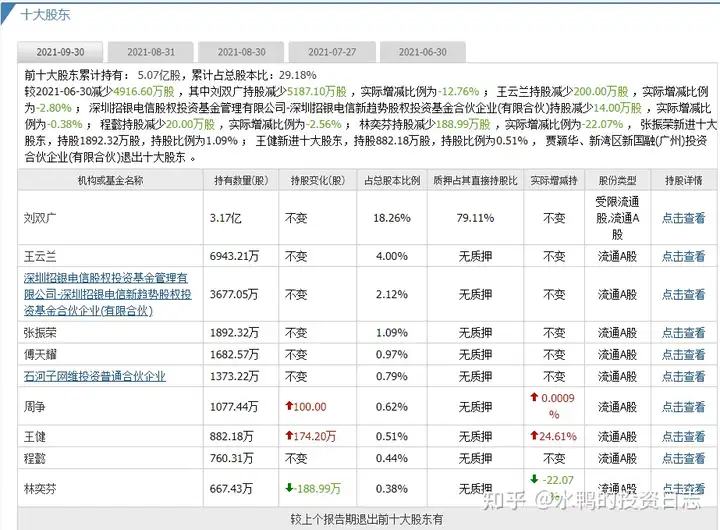Image resolution: width=720 pixels, height=530 pixels.
Task: Click the 1077.44万 holding value
Action: tap(234, 407)
